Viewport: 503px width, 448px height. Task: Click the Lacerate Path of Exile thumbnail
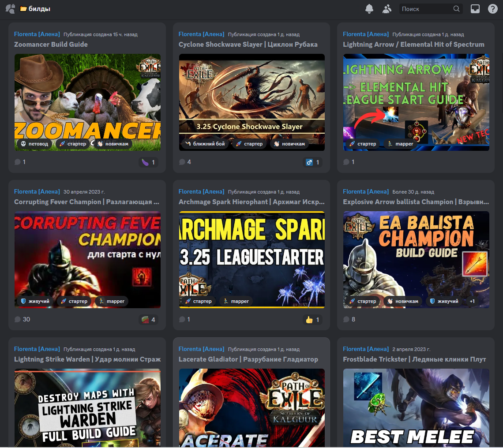pyautogui.click(x=252, y=407)
